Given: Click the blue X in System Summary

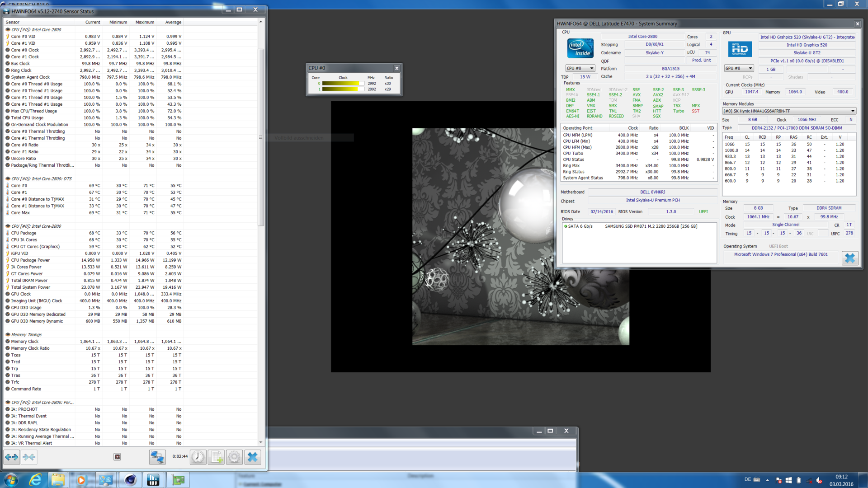Looking at the screenshot, I should [849, 258].
